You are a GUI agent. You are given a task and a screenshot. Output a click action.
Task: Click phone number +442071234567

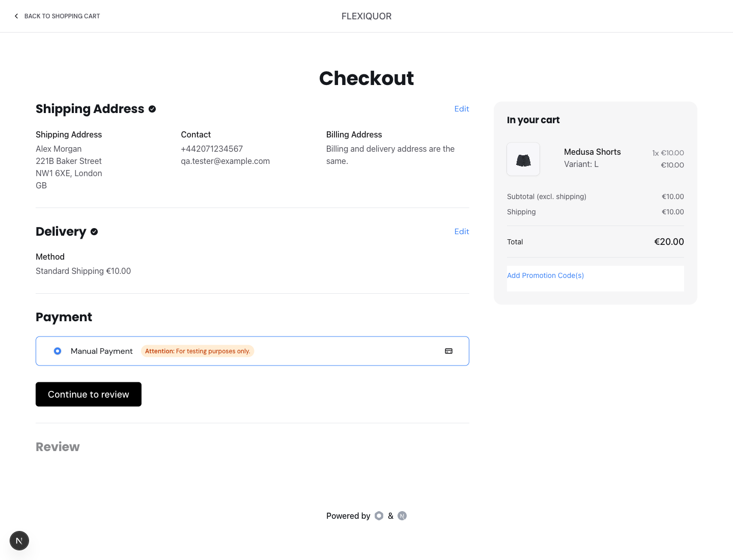point(212,149)
